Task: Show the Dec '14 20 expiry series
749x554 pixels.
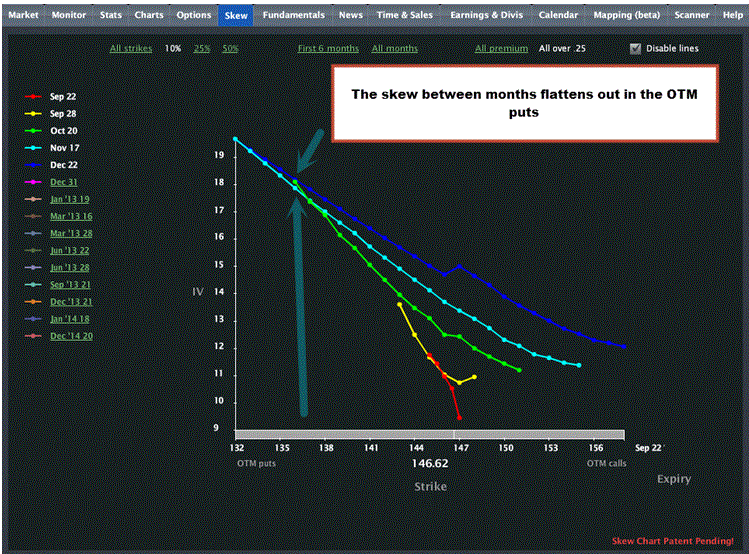Action: click(x=71, y=336)
